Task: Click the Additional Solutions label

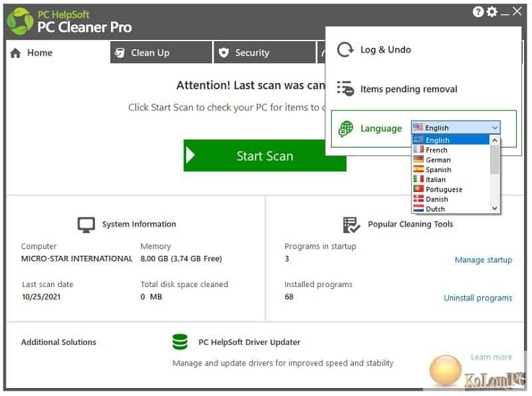Action: tap(59, 342)
